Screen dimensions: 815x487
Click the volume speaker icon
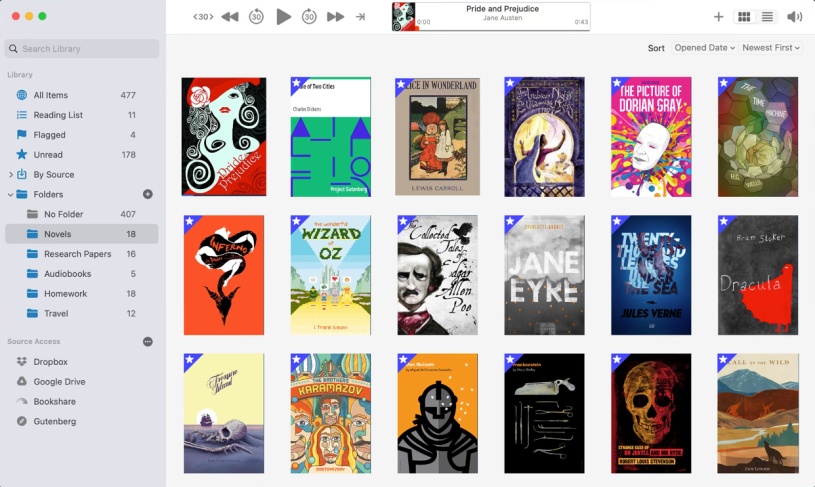794,17
